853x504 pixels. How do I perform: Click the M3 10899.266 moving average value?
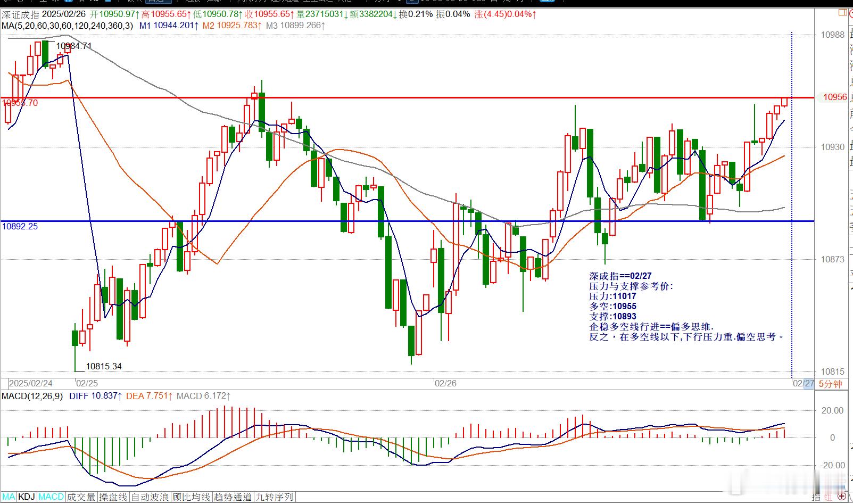296,25
